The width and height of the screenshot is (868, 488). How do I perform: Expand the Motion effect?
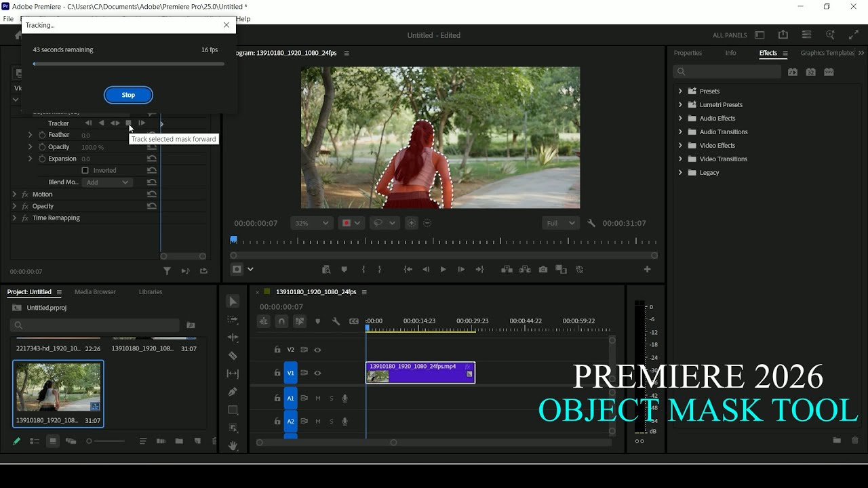coord(14,195)
